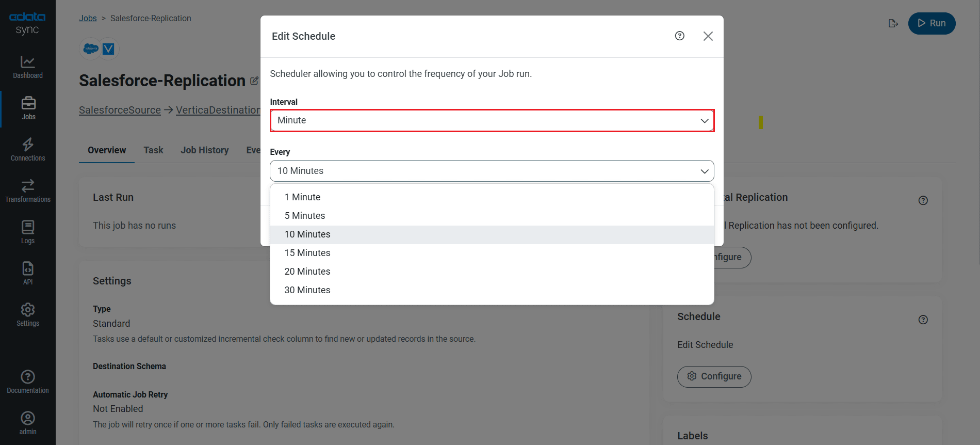Click Configure in the Schedule panel
980x445 pixels.
714,376
